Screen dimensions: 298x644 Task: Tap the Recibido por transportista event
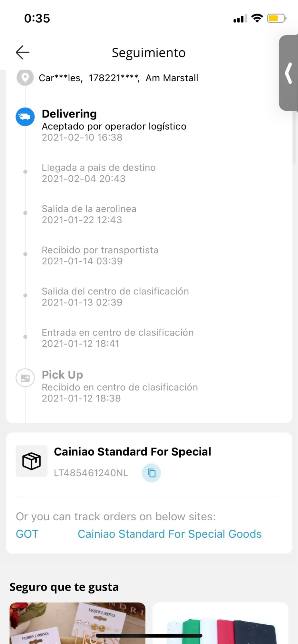point(100,255)
